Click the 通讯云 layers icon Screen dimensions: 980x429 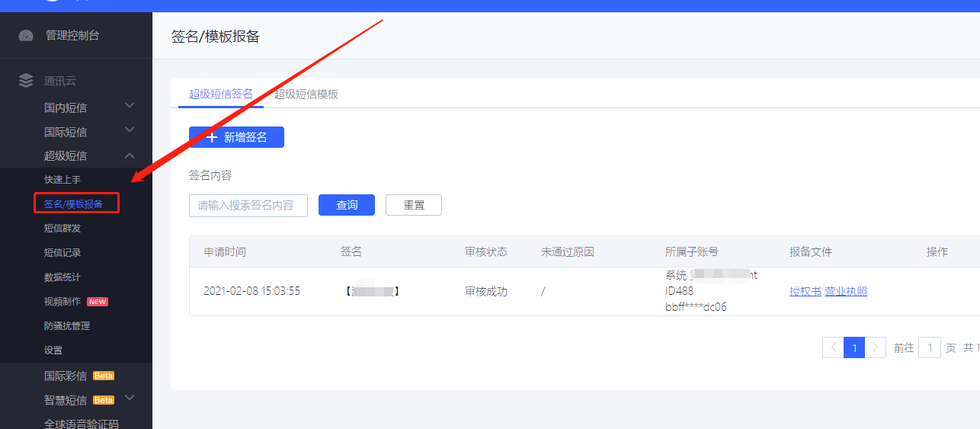(x=27, y=80)
